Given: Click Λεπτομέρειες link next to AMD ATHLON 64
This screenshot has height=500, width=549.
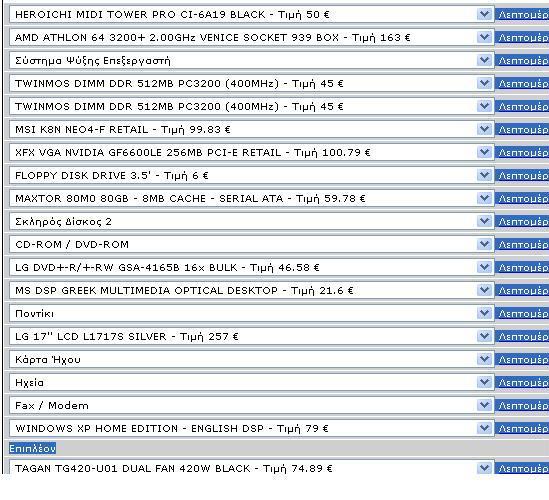Looking at the screenshot, I should click(522, 37).
